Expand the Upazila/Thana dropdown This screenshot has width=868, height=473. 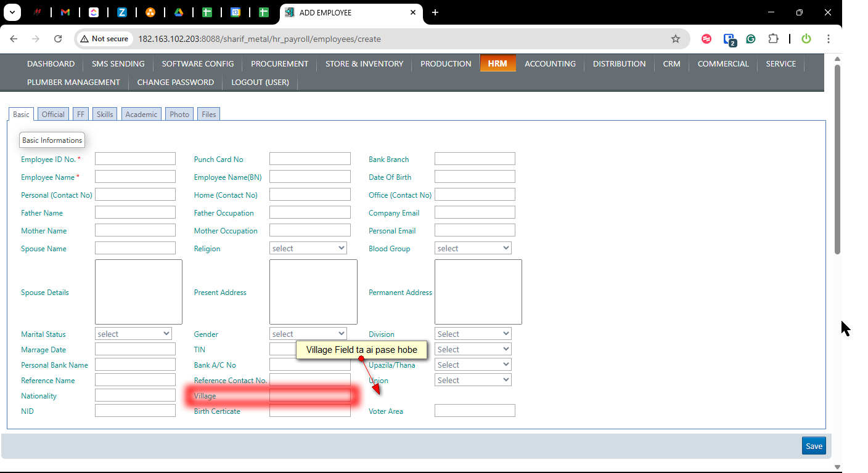tap(473, 365)
